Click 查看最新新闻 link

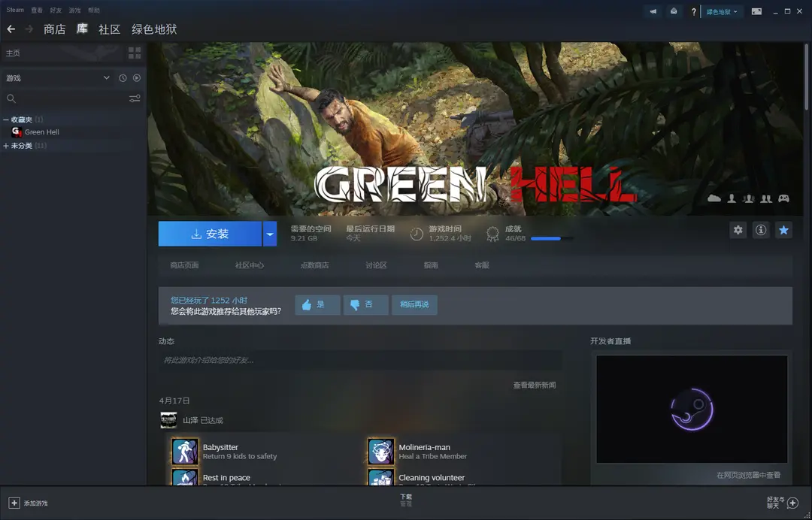(x=535, y=385)
